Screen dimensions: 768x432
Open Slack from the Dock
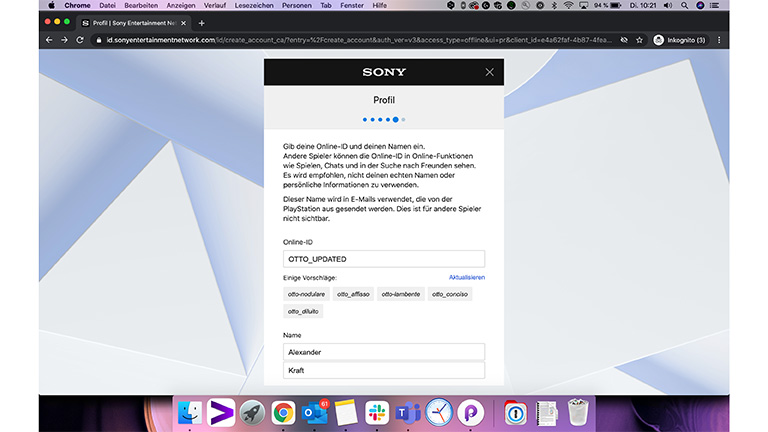377,411
